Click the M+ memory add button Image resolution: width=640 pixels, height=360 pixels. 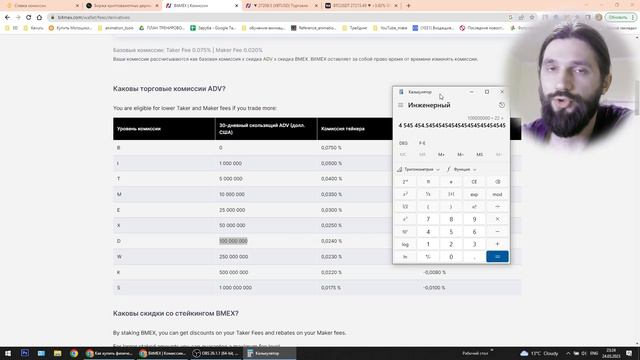tap(441, 155)
